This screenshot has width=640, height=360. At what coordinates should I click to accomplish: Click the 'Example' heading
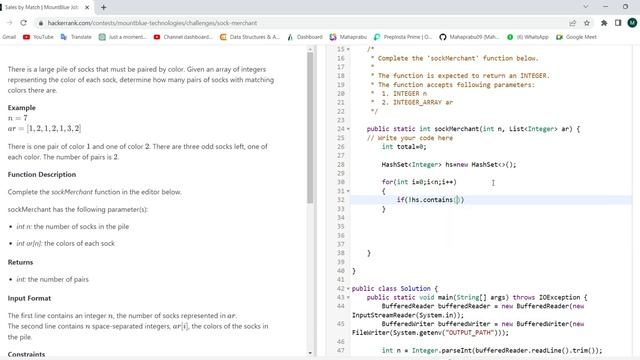pos(22,108)
